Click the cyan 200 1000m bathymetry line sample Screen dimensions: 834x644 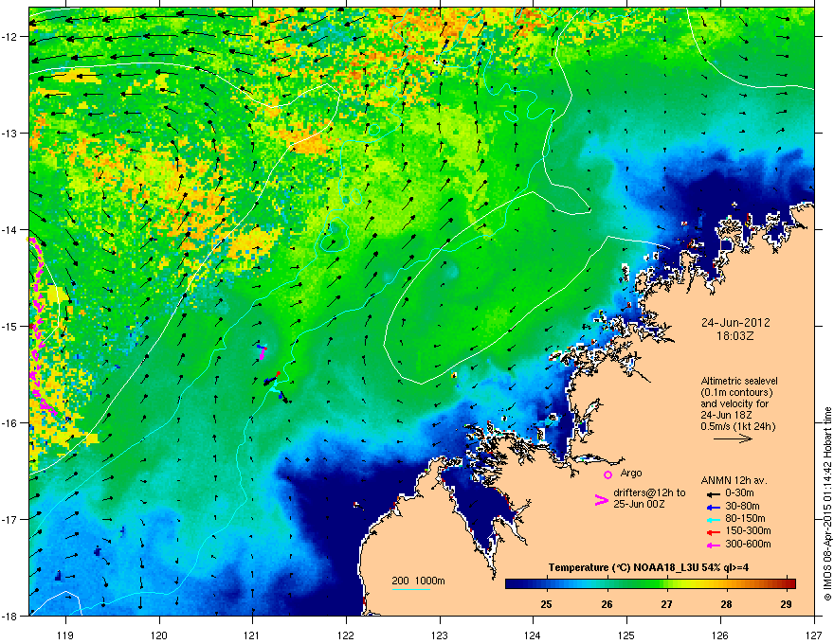pyautogui.click(x=410, y=589)
